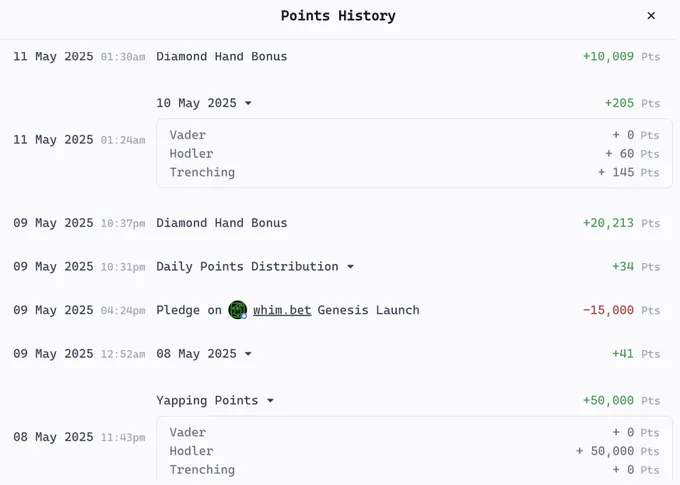Image resolution: width=680 pixels, height=485 pixels.
Task: Expand the 08 May 2025 dropdown arrow
Action: click(248, 354)
